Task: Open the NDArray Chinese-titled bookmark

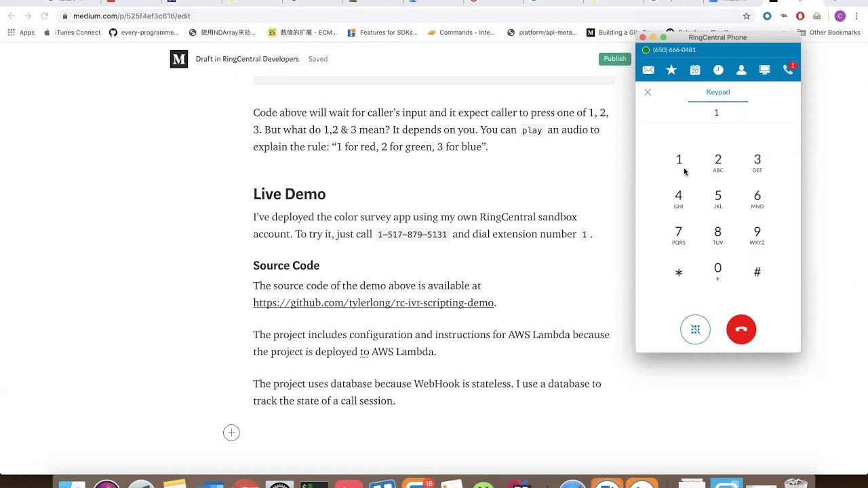Action: [x=222, y=33]
